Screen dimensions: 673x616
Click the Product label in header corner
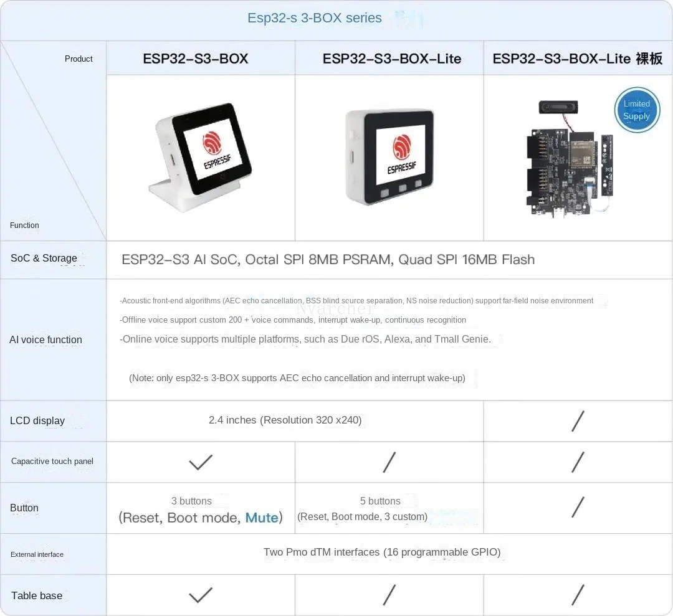pyautogui.click(x=79, y=59)
